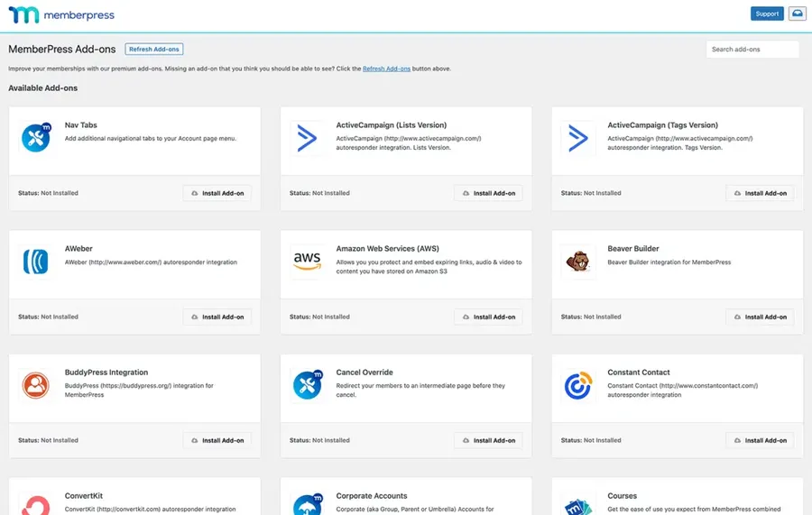Click the MemberPress logo
This screenshot has height=515, width=812.
pyautogui.click(x=61, y=15)
